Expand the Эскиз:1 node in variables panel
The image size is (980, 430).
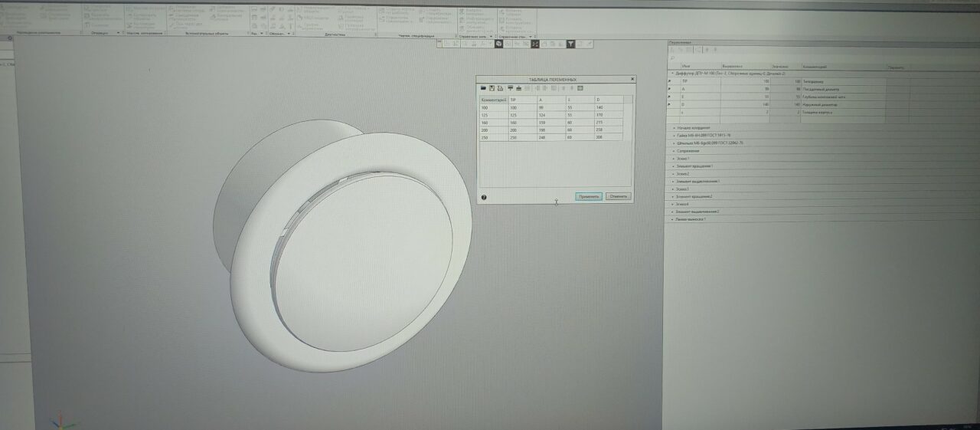point(673,158)
